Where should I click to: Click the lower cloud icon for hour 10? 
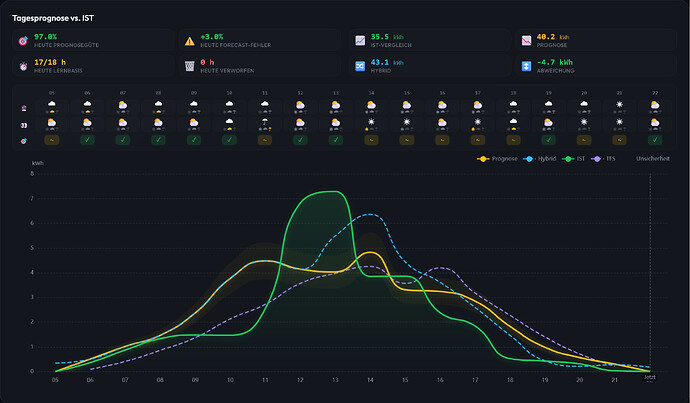click(x=229, y=121)
